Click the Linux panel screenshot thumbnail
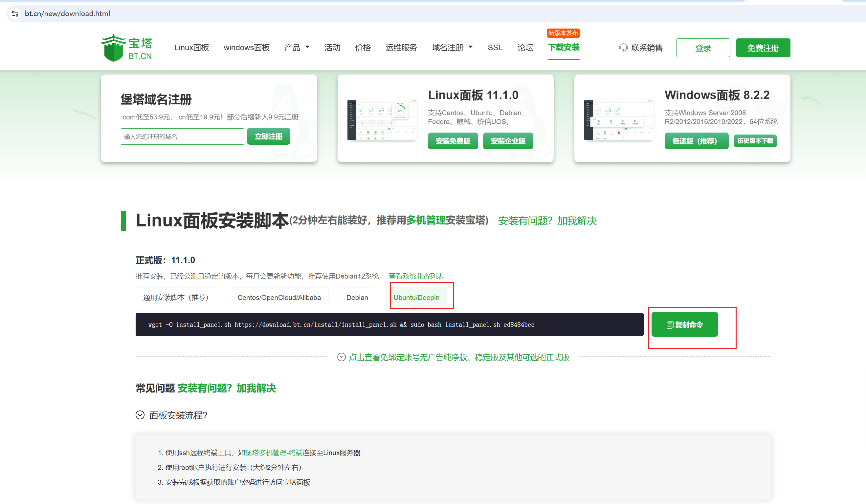 (x=382, y=120)
